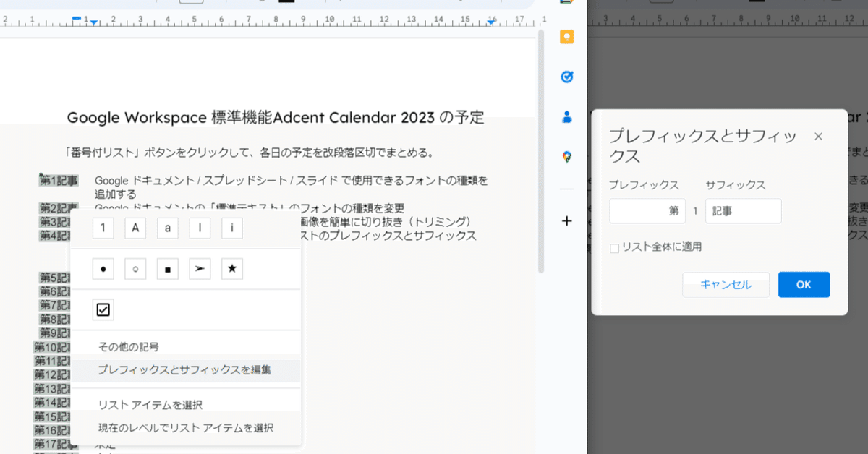This screenshot has height=454, width=868.
Task: Confirm prefix settings with OK
Action: (x=804, y=284)
